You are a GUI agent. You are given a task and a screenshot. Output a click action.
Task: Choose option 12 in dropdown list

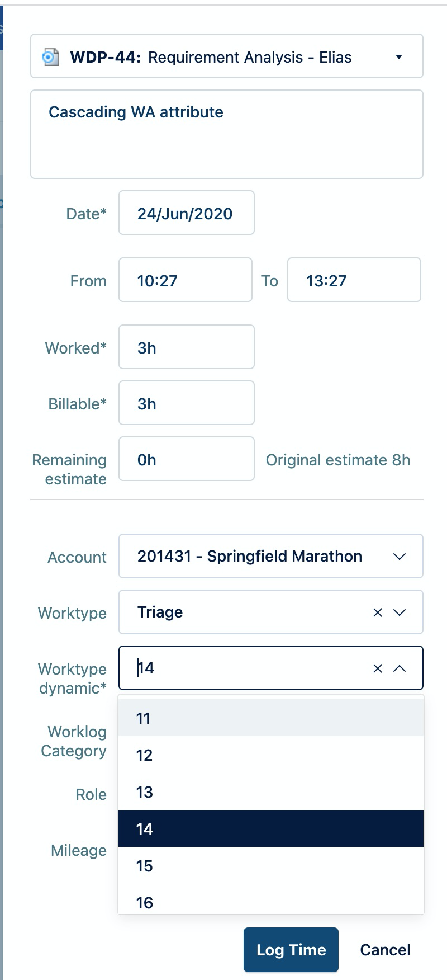[271, 755]
